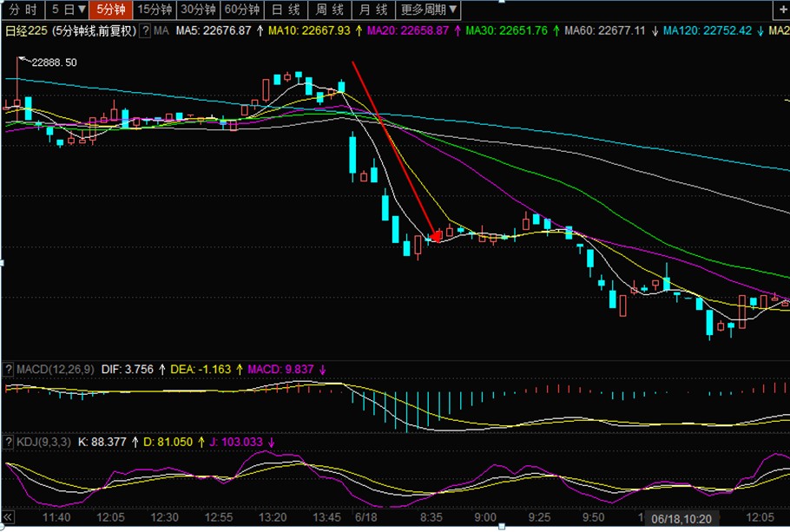Click the red arrowhead annotation on chart
This screenshot has height=532, width=790.
coord(436,235)
